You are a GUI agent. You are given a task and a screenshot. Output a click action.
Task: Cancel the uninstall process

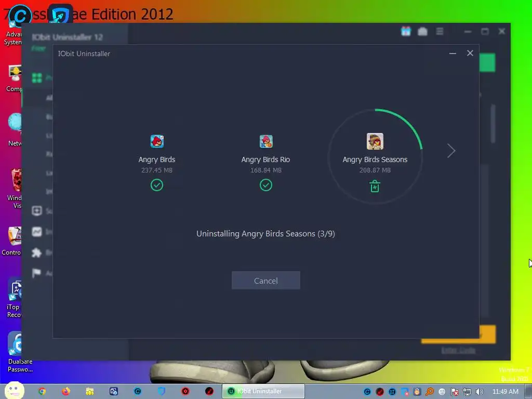coord(265,281)
